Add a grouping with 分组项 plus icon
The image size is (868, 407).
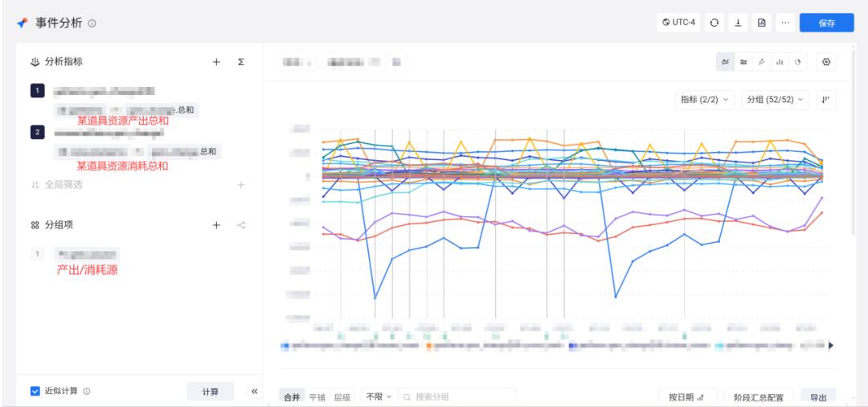coord(216,225)
